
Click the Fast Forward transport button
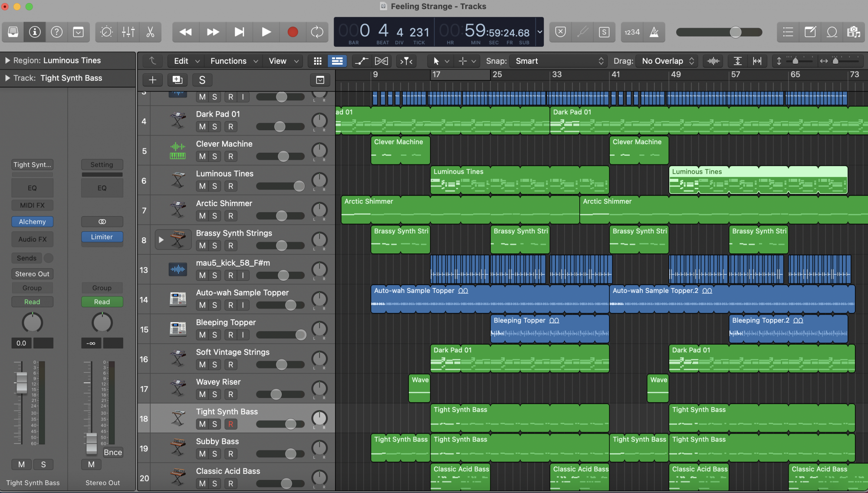coord(213,32)
